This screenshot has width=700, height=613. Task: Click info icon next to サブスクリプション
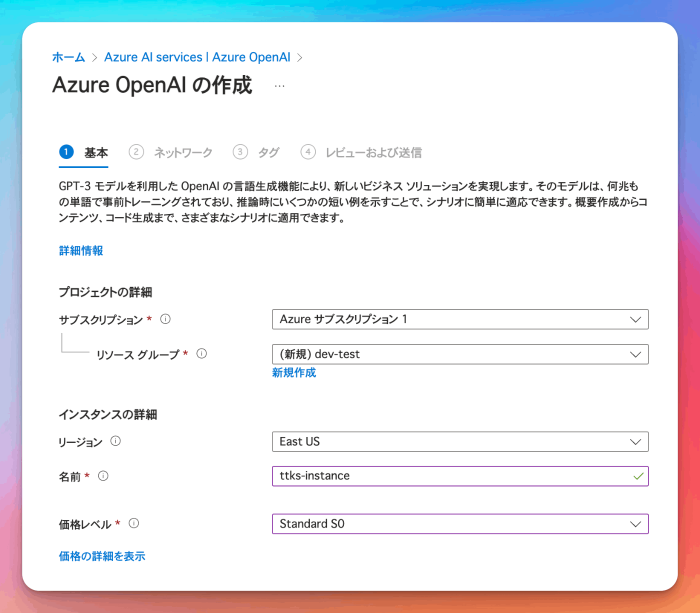pyautogui.click(x=165, y=319)
